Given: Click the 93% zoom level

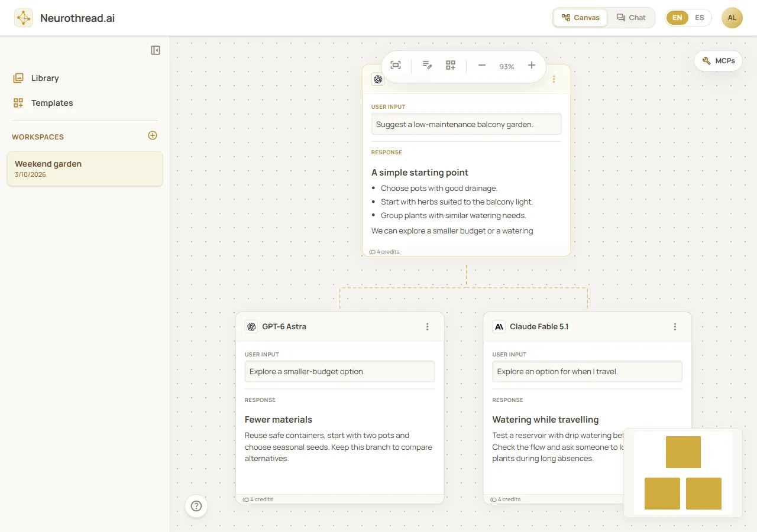Looking at the screenshot, I should 507,66.
